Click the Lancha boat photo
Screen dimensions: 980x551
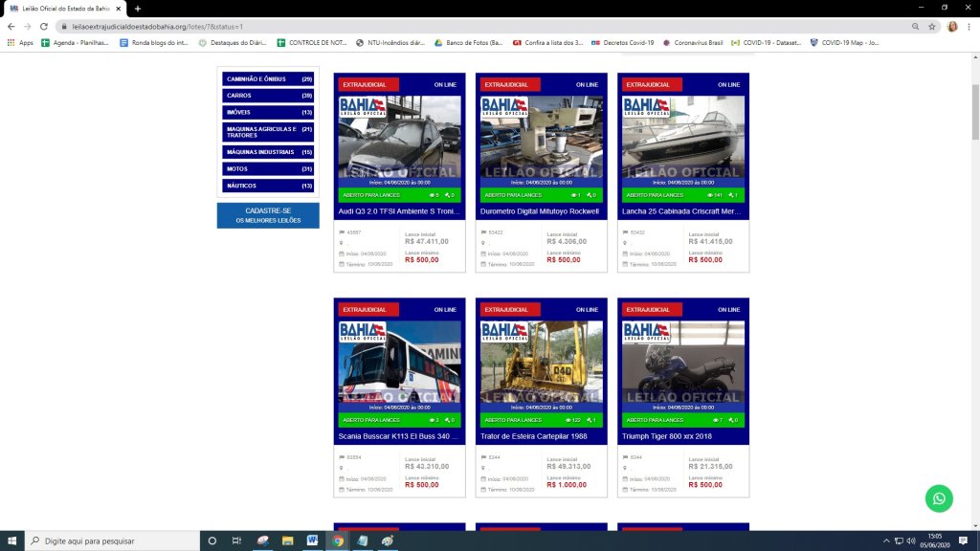683,137
